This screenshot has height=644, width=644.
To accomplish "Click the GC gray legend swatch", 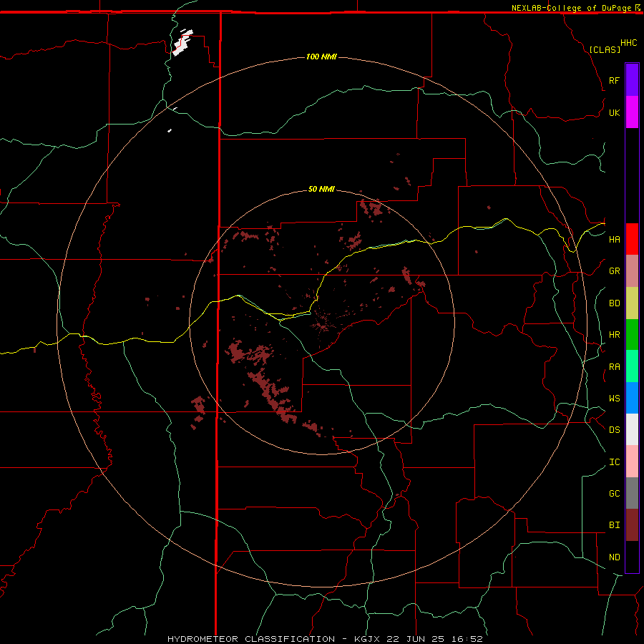I will pos(632,493).
